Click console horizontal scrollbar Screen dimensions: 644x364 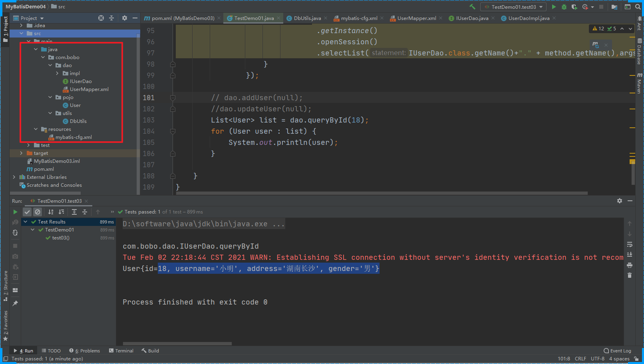(177, 344)
